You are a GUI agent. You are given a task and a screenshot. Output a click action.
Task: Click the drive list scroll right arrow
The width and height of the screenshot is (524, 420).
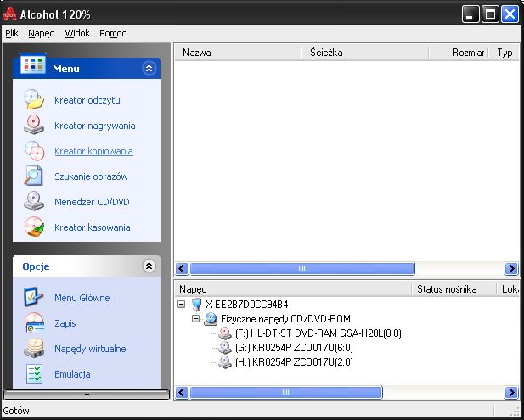[x=511, y=392]
